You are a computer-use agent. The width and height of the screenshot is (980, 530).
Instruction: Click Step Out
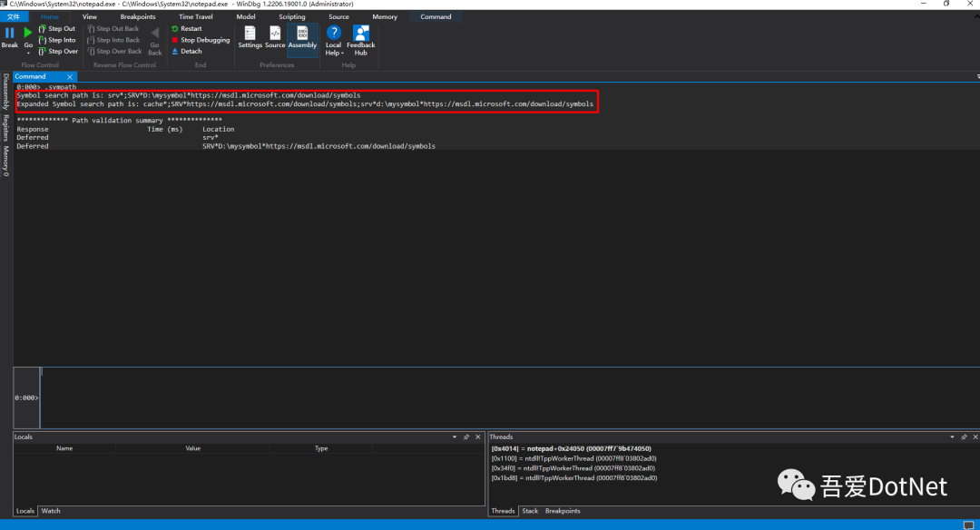[x=57, y=29]
